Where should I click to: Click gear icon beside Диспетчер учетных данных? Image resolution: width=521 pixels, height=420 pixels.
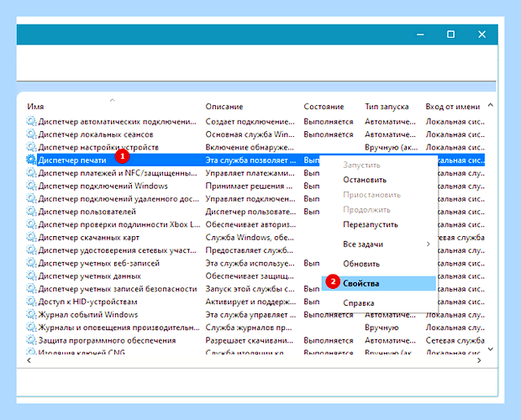point(31,276)
